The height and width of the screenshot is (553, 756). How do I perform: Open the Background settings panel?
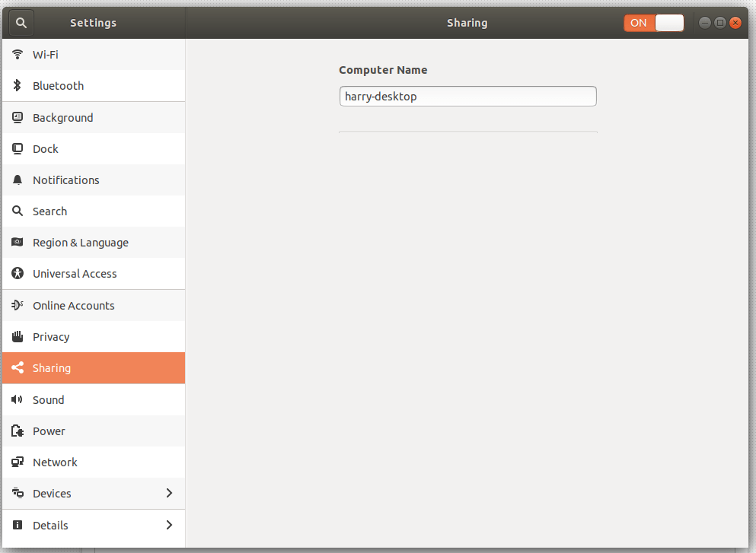coord(62,118)
